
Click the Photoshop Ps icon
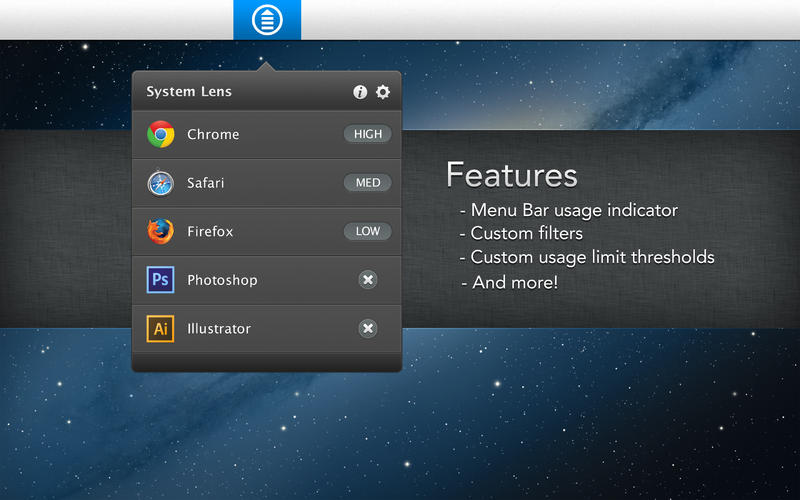click(161, 280)
